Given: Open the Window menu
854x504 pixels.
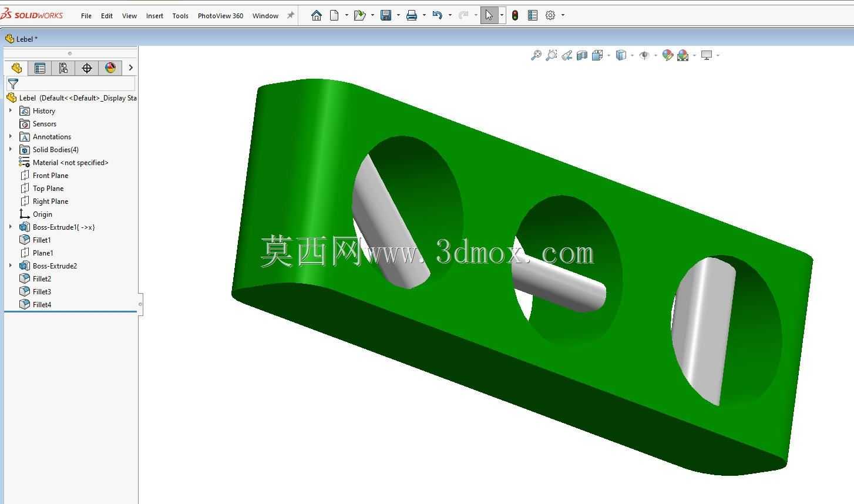Looking at the screenshot, I should 265,16.
